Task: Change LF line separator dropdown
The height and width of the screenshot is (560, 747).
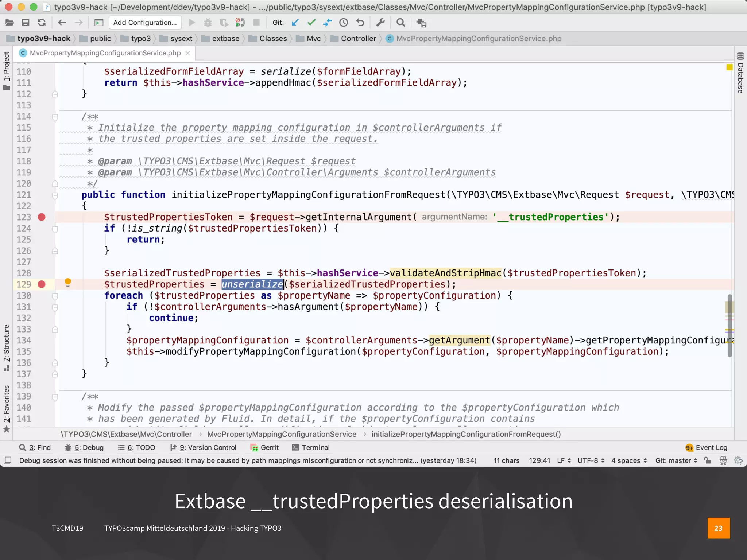Action: 564,461
